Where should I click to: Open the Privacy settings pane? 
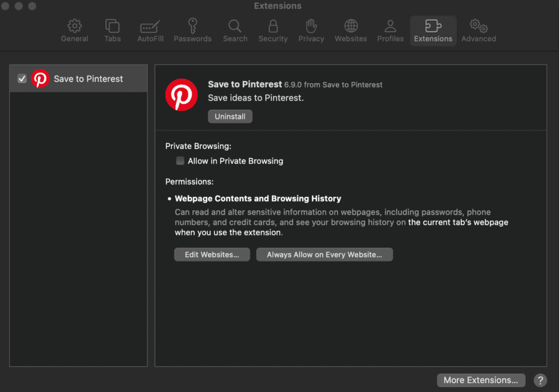point(311,30)
